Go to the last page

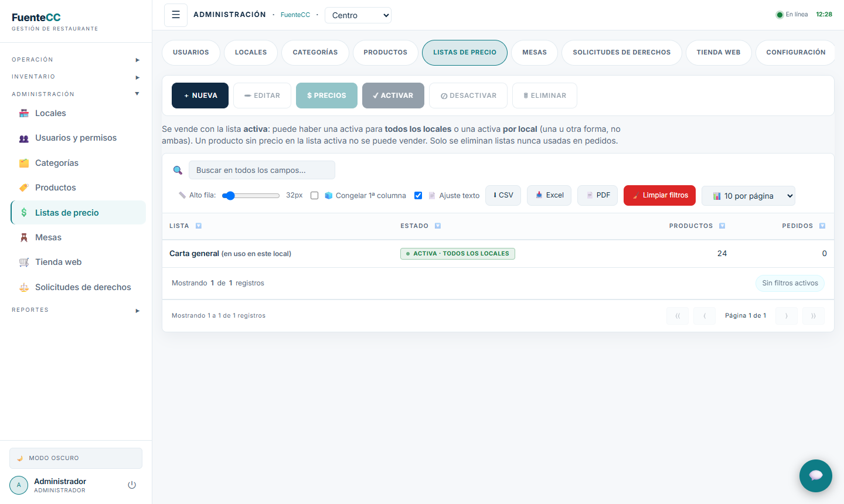(814, 316)
